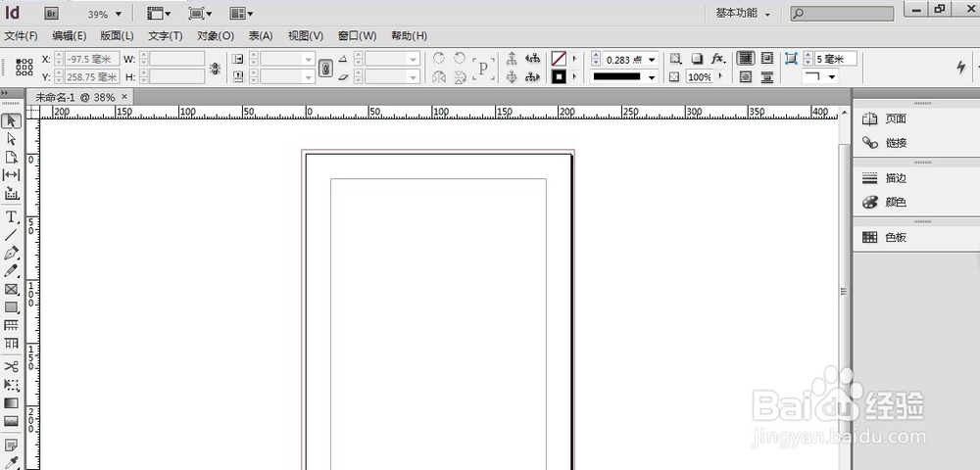Open the 对象(O) menu
980x470 pixels.
point(216,36)
